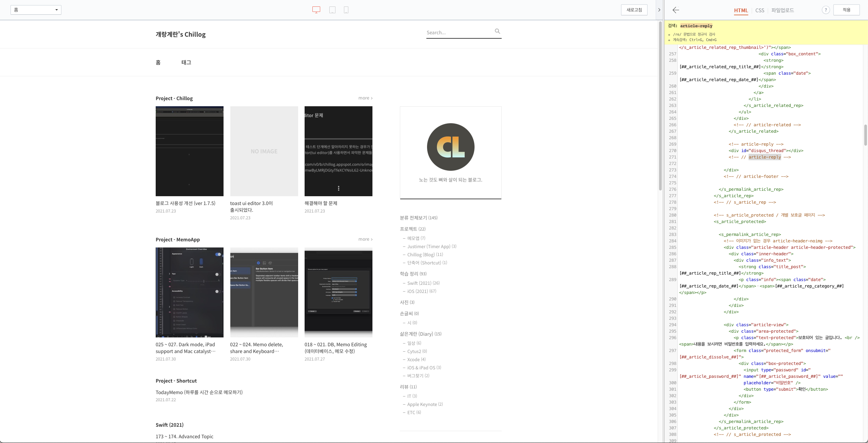The height and width of the screenshot is (443, 868).
Task: Click the back arrow in editor panel
Action: (x=676, y=10)
